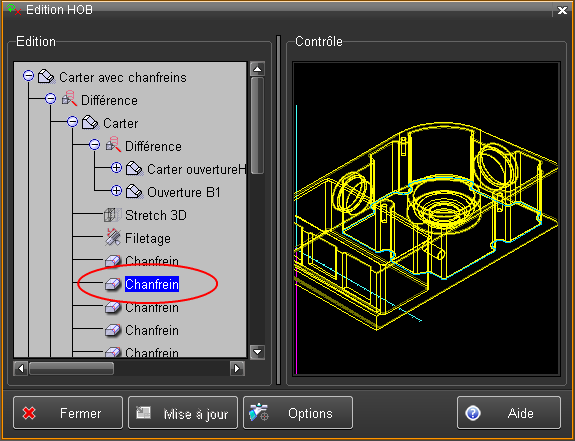
Task: Expand the Ouverture B1 node
Action: (x=116, y=191)
